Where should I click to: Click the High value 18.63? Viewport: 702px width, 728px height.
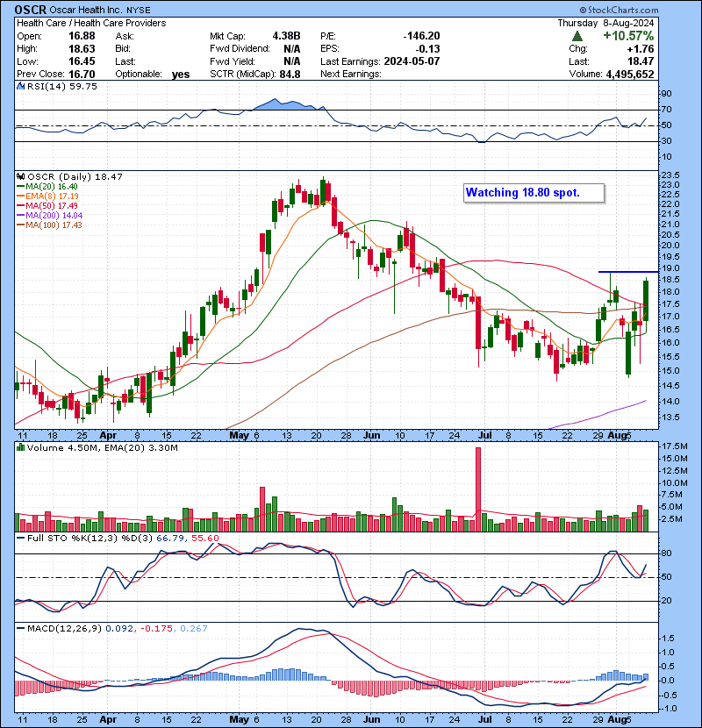click(x=82, y=48)
